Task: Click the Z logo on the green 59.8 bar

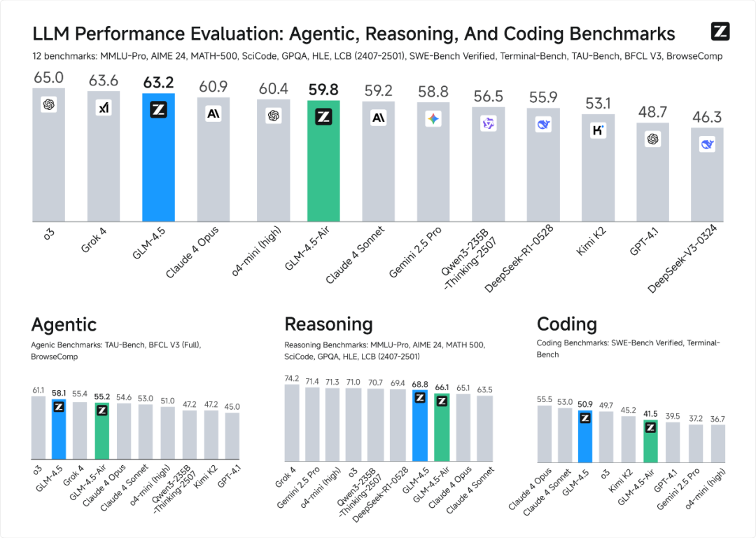Action: coord(323,117)
